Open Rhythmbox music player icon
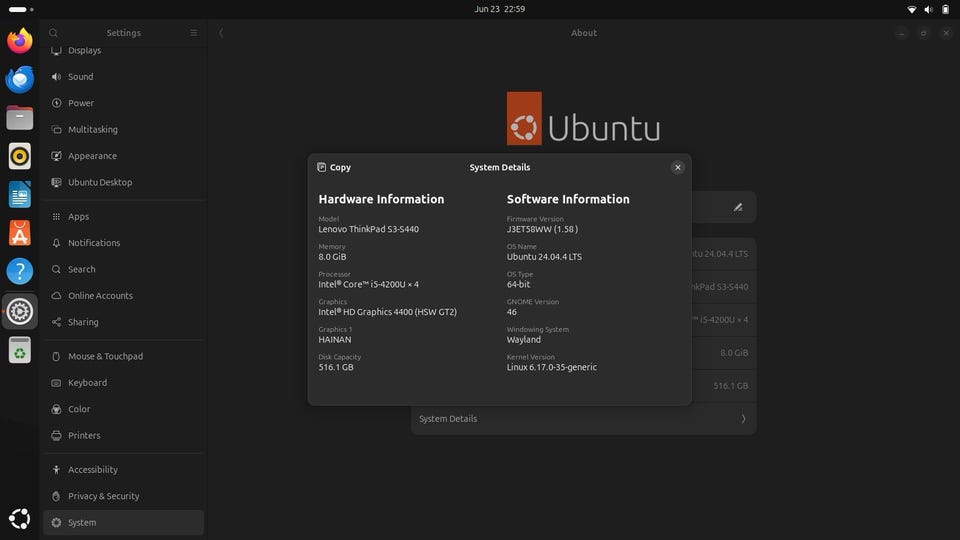960x540 pixels. [x=20, y=156]
